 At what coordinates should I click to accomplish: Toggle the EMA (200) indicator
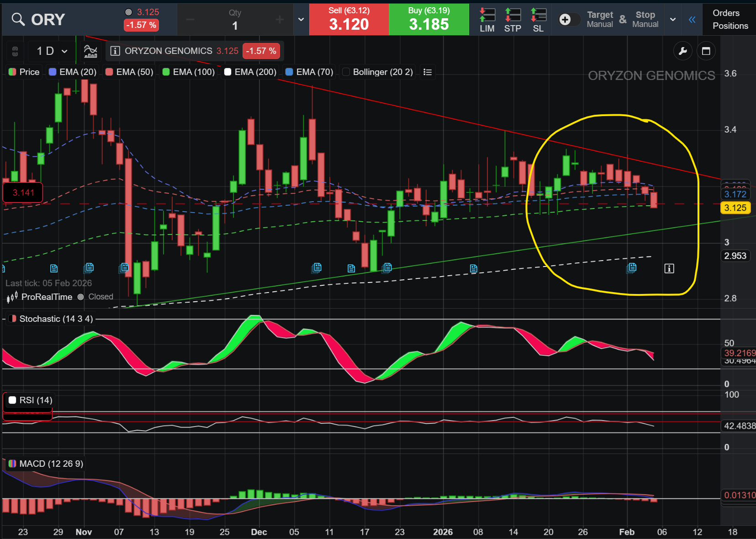click(250, 72)
